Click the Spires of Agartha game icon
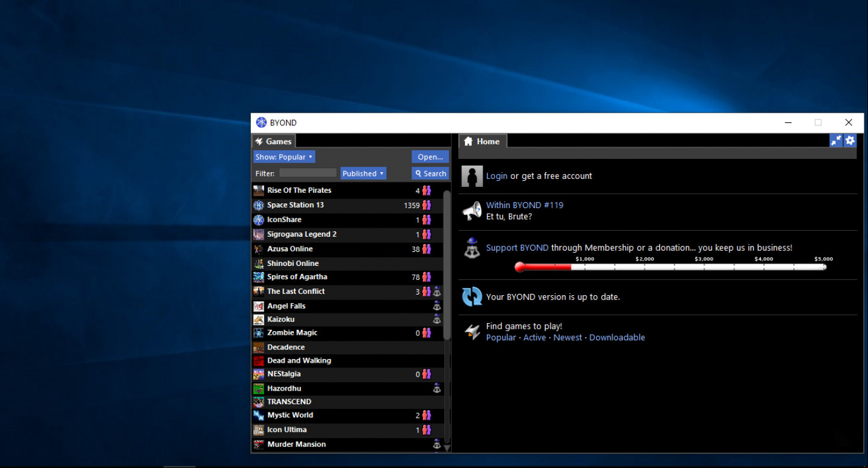868x468 pixels. tap(259, 277)
